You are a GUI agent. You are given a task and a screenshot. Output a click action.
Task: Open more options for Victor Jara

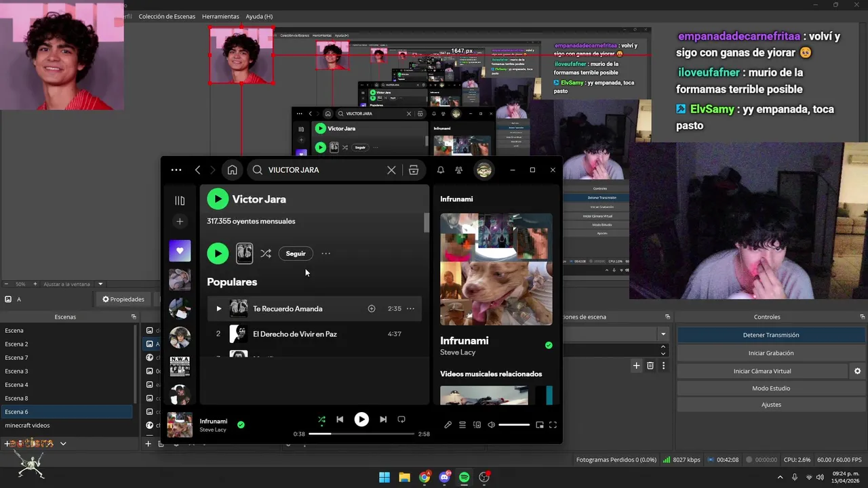point(326,253)
